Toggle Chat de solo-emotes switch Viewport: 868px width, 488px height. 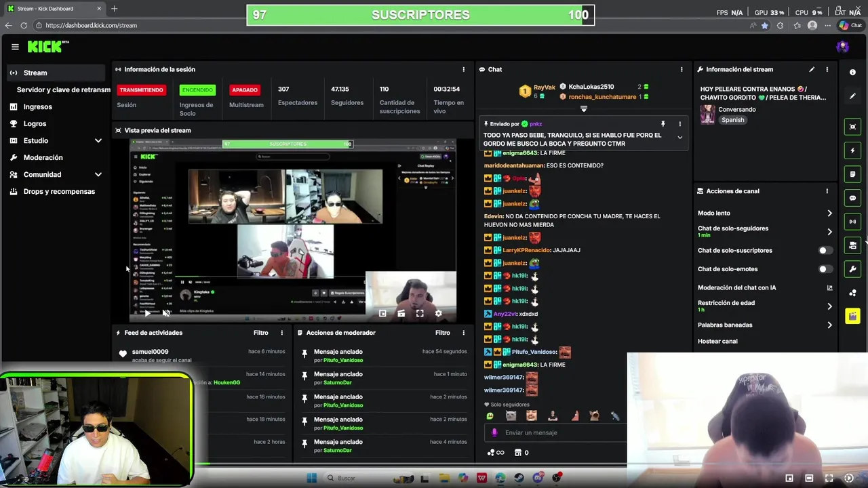[825, 269]
